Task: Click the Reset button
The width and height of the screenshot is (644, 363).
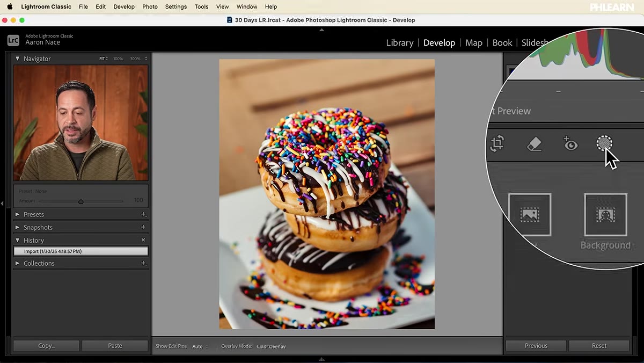Action: pos(599,346)
